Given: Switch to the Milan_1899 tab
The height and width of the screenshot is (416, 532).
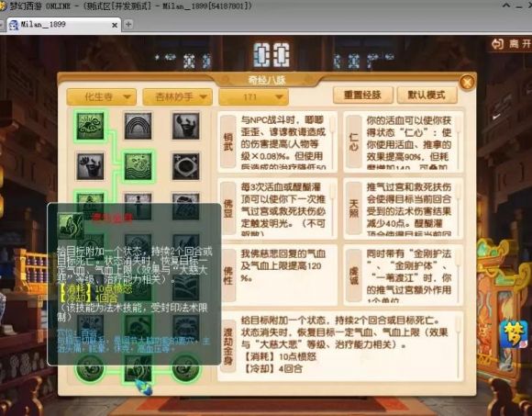Looking at the screenshot, I should coord(62,25).
